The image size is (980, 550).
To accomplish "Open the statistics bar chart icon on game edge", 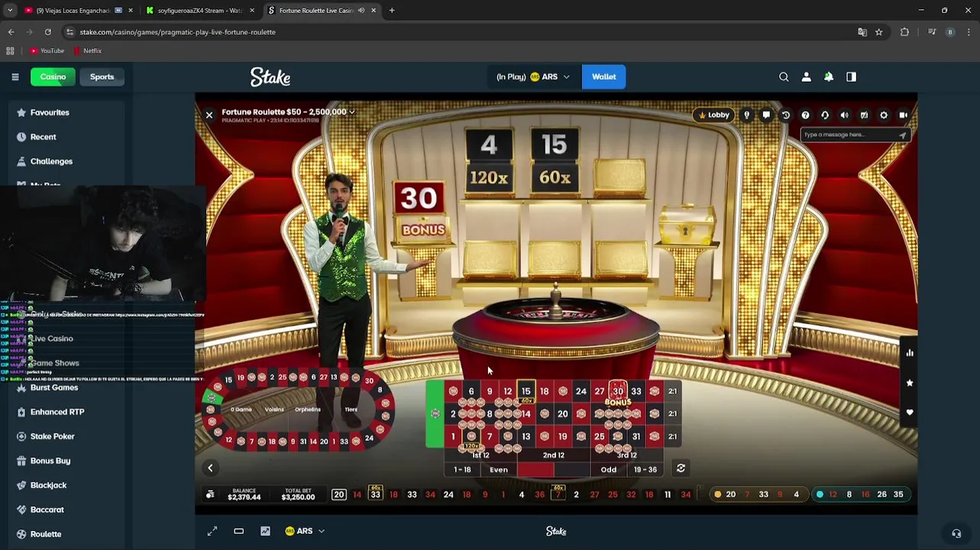I will [910, 353].
